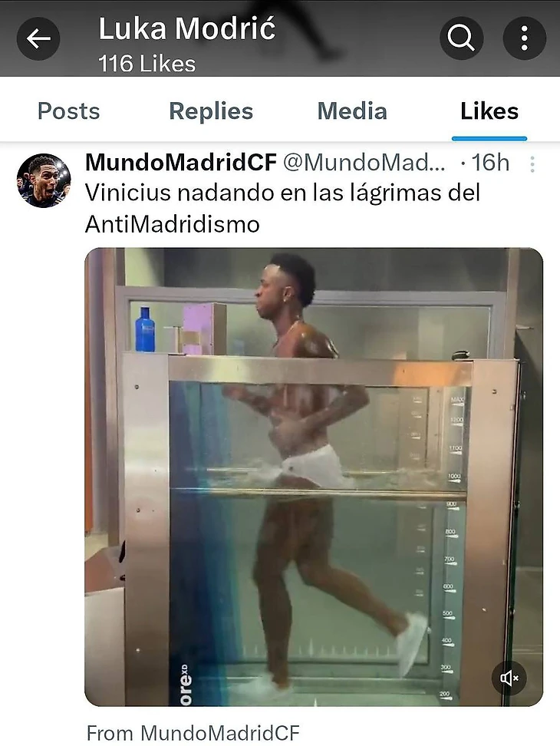
Task: Play the Vinicius treadmill video
Action: pos(314,477)
